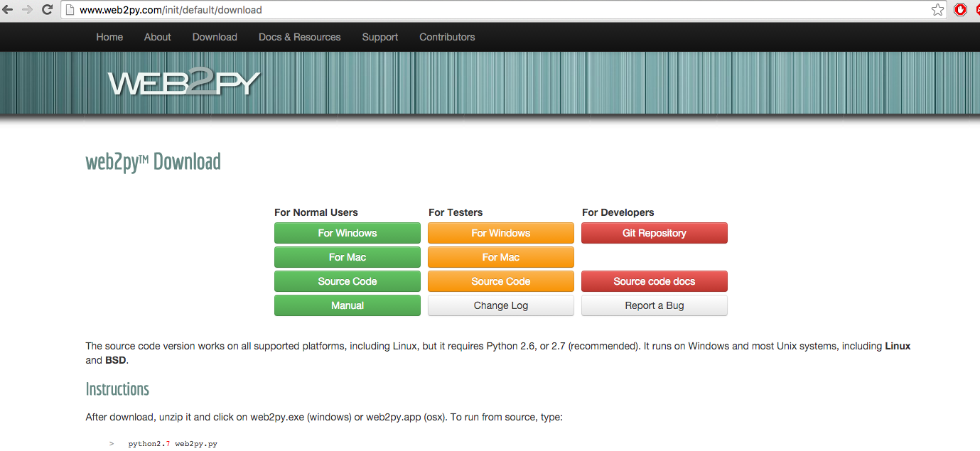Open the Home menu item
This screenshot has height=451, width=980.
click(x=109, y=37)
